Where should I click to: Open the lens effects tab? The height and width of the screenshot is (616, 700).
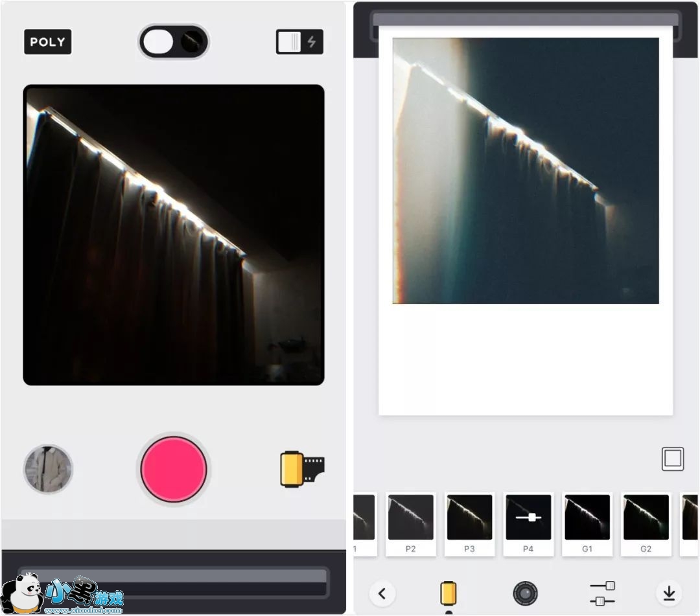pyautogui.click(x=526, y=594)
